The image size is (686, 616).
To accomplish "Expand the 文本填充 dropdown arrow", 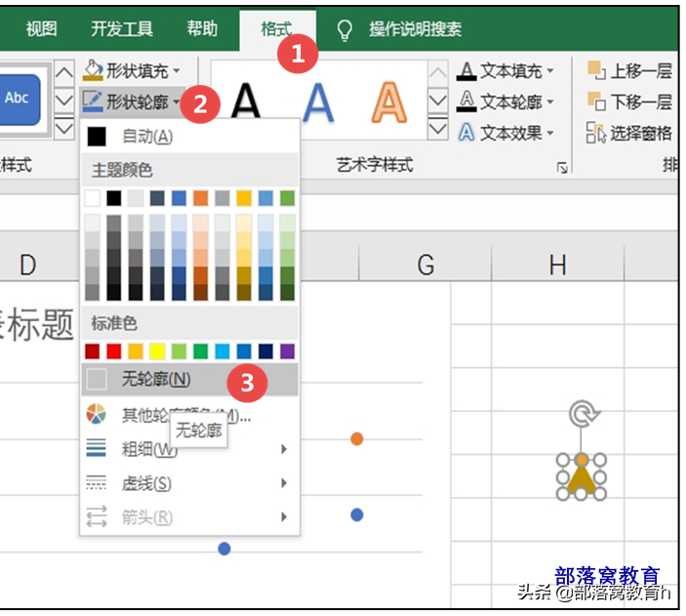I will (550, 70).
